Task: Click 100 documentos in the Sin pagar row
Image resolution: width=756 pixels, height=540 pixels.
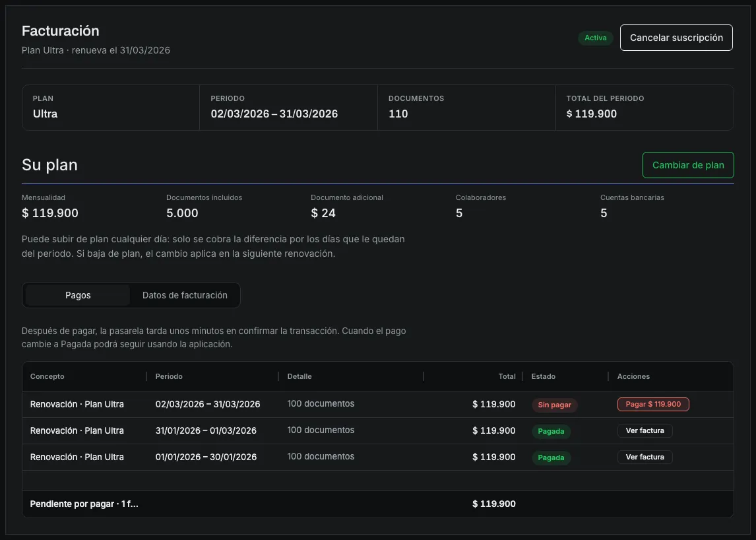Action: tap(321, 404)
